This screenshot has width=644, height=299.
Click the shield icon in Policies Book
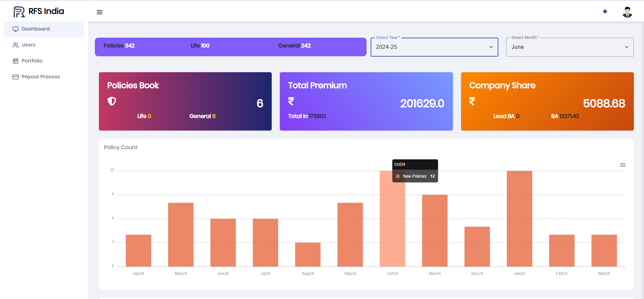point(112,101)
